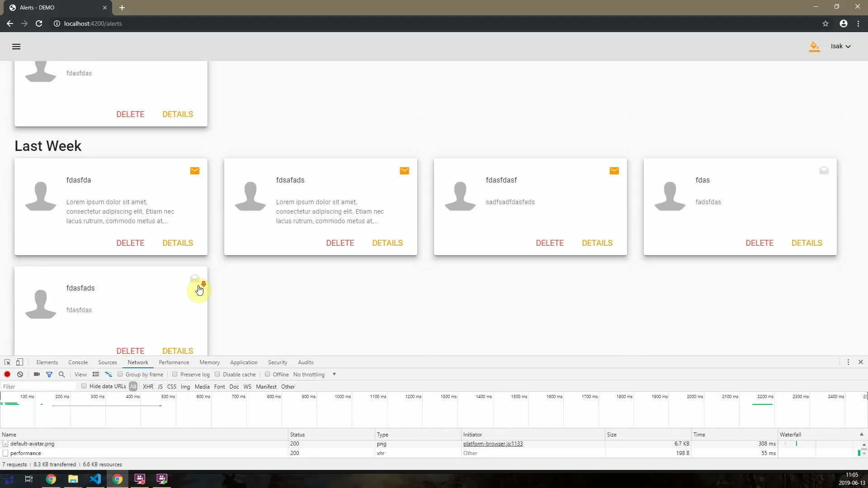This screenshot has height=488, width=868.
Task: Open platform-browser.js:1133 initiator link
Action: (x=493, y=444)
